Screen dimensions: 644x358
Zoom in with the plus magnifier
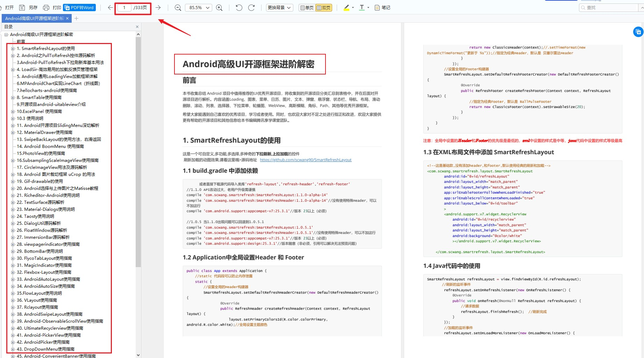point(219,8)
